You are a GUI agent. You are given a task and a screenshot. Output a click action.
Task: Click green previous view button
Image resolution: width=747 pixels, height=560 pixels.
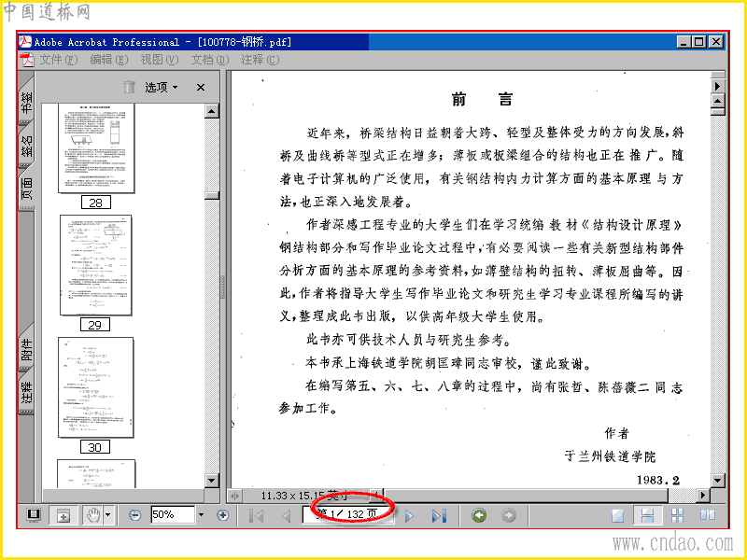(479, 515)
